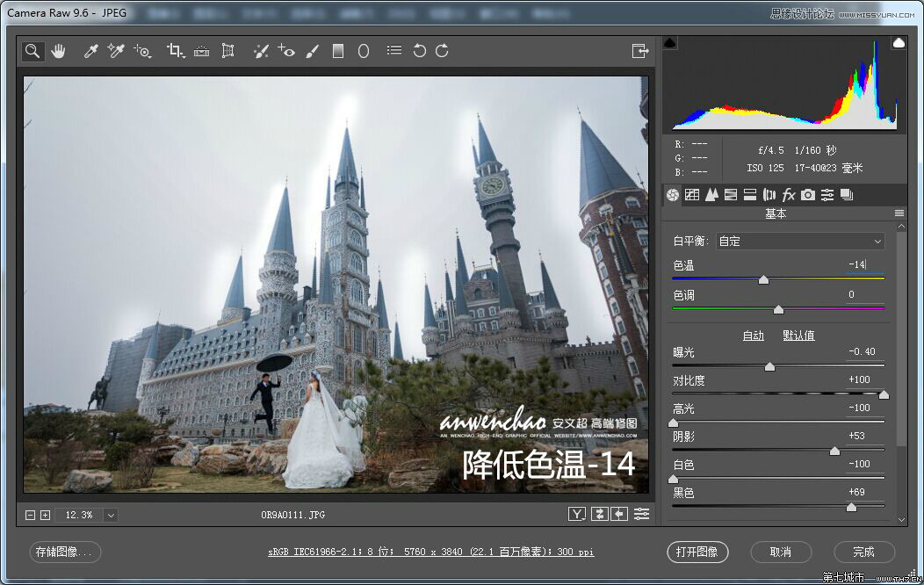This screenshot has width=924, height=585.
Task: Select the Color Sampler tool
Action: [116, 51]
